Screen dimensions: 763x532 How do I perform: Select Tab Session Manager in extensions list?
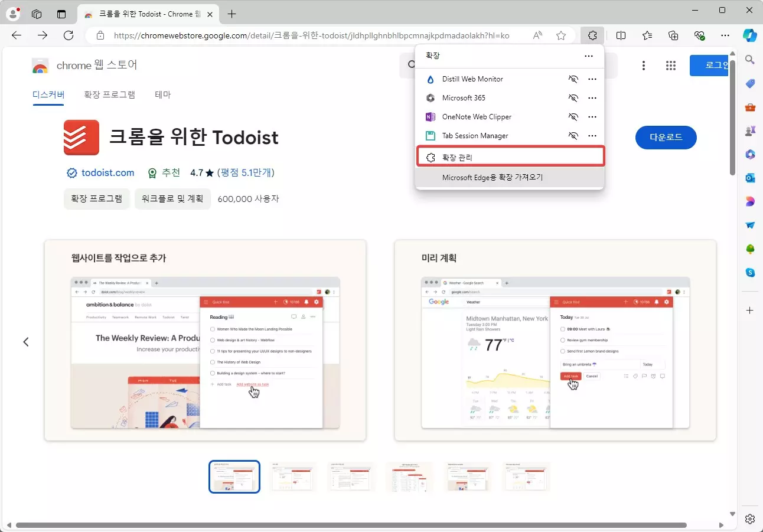[475, 136]
